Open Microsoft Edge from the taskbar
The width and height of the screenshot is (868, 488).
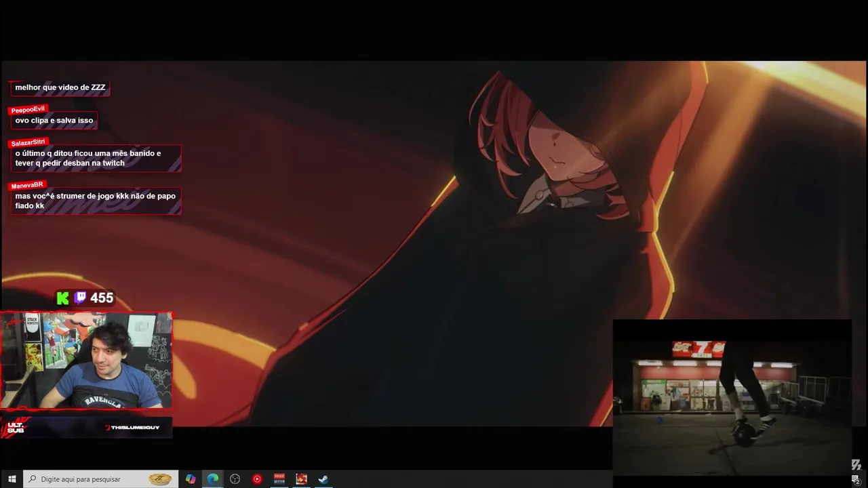213,479
